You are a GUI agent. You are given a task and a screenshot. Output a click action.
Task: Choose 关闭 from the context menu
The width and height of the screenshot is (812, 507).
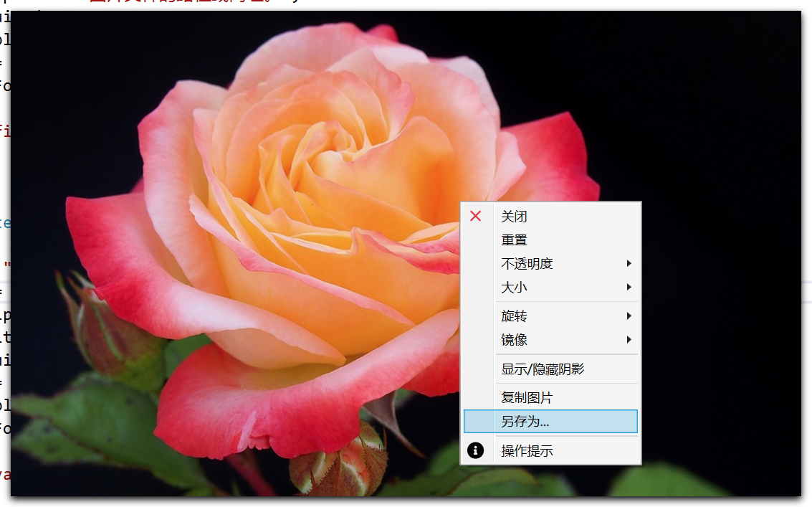pyautogui.click(x=550, y=216)
